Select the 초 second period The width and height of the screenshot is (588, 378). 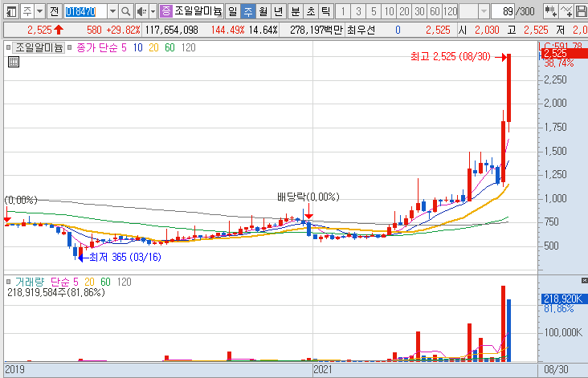[x=311, y=11]
